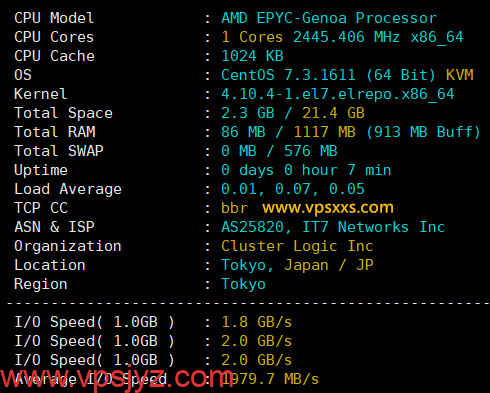The image size is (490, 393).
Task: Click the AS25820 IT7 Networks Inc text
Action: click(x=333, y=227)
